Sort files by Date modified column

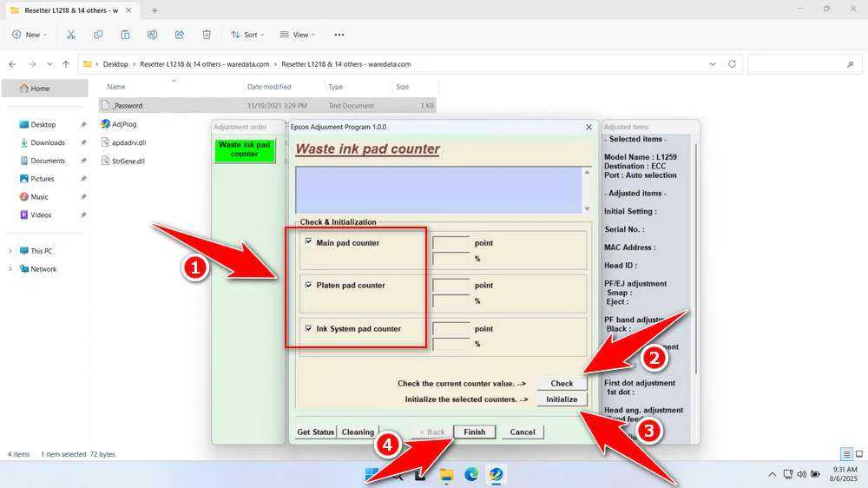[269, 87]
